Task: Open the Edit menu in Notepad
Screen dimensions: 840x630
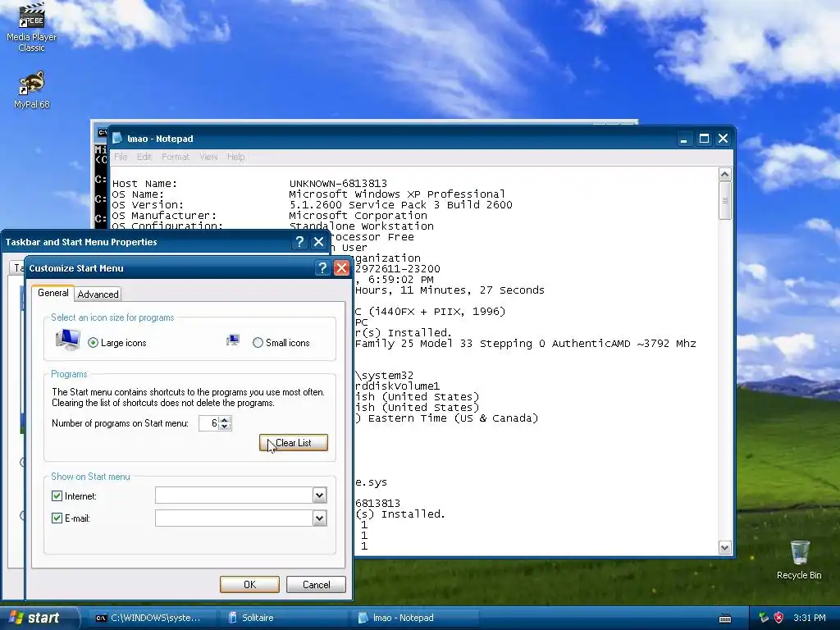Action: click(x=144, y=157)
